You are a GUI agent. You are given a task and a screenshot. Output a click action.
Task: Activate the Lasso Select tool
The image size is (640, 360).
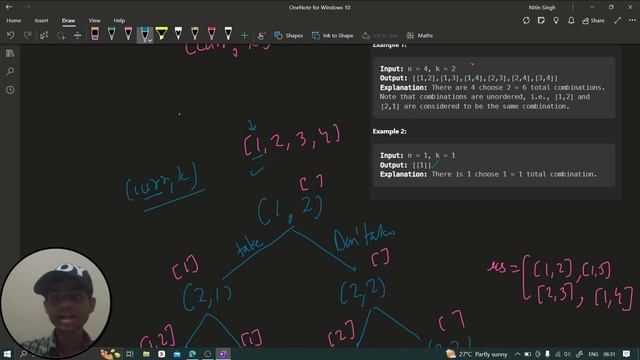61,36
